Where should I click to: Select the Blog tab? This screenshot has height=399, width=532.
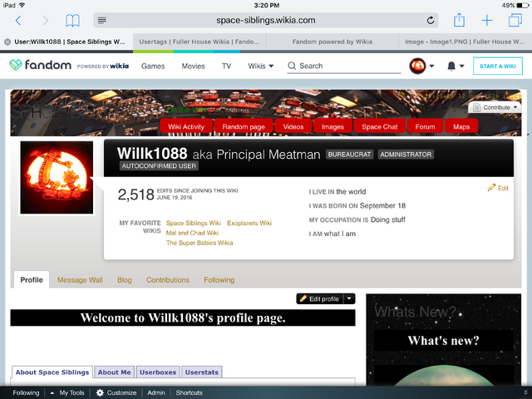coord(124,280)
